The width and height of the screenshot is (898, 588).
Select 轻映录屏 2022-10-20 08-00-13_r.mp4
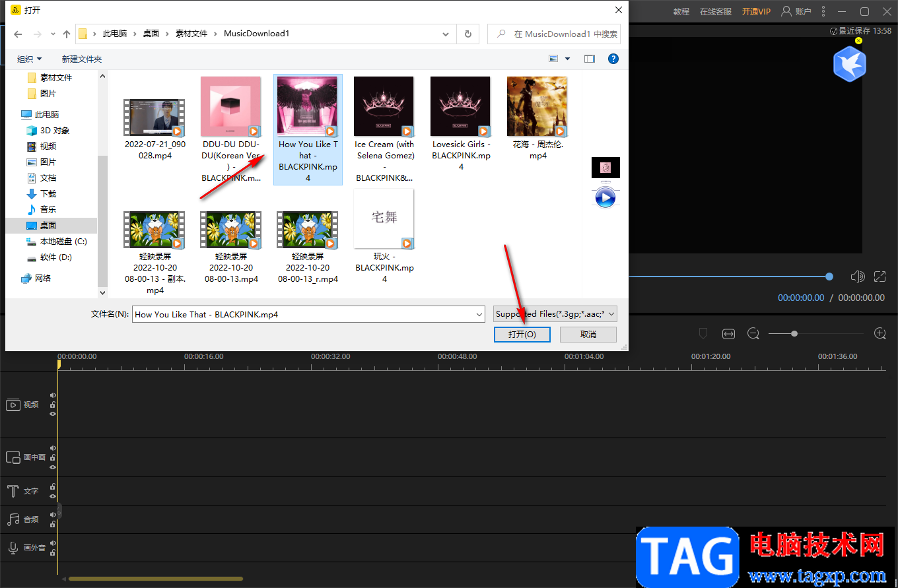point(308,248)
